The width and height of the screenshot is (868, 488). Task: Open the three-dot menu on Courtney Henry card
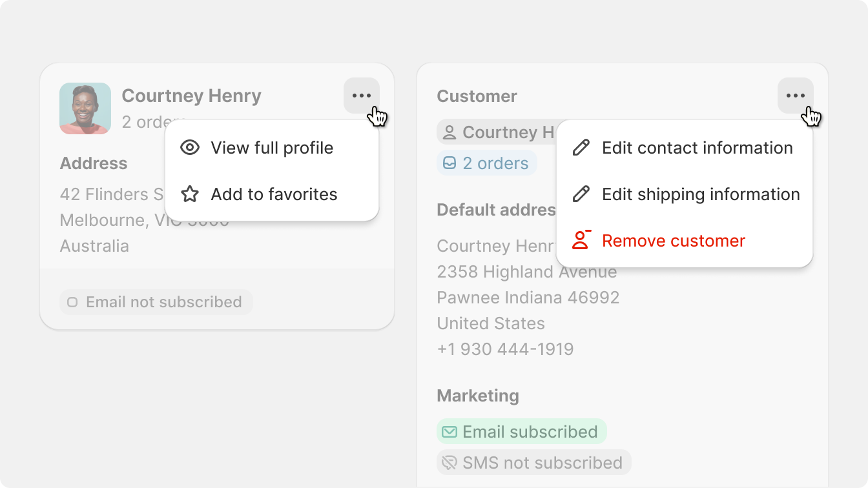[x=362, y=96]
